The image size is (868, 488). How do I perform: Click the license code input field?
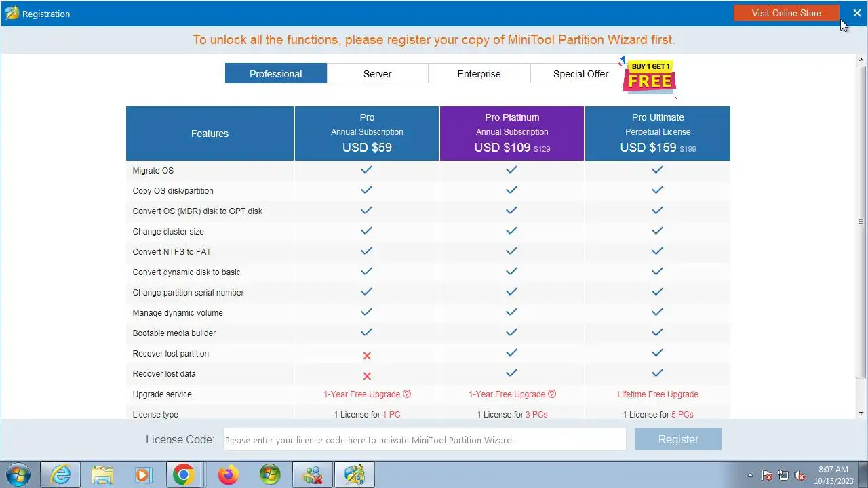(x=425, y=439)
